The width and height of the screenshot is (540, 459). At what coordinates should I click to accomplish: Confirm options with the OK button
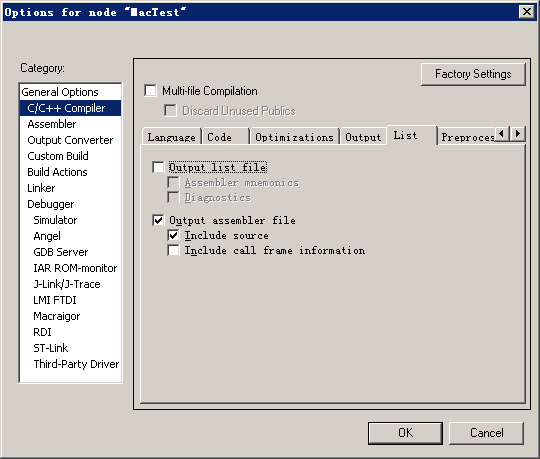tap(405, 433)
